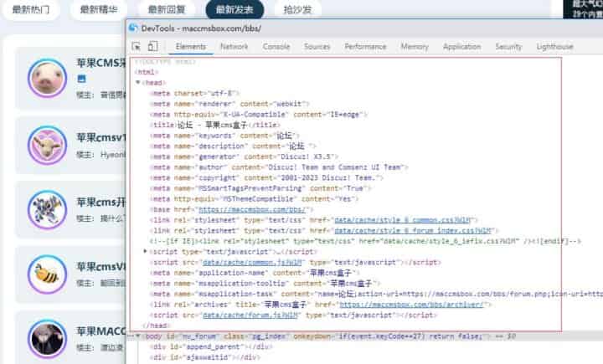The height and width of the screenshot is (364, 603).
Task: Open the Security tab
Action: pyautogui.click(x=508, y=47)
